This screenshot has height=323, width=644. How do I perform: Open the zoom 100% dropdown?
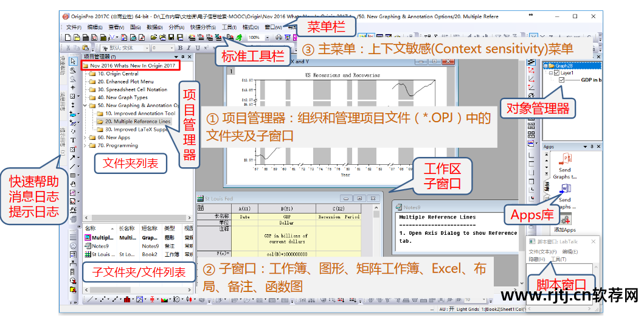coord(268,37)
